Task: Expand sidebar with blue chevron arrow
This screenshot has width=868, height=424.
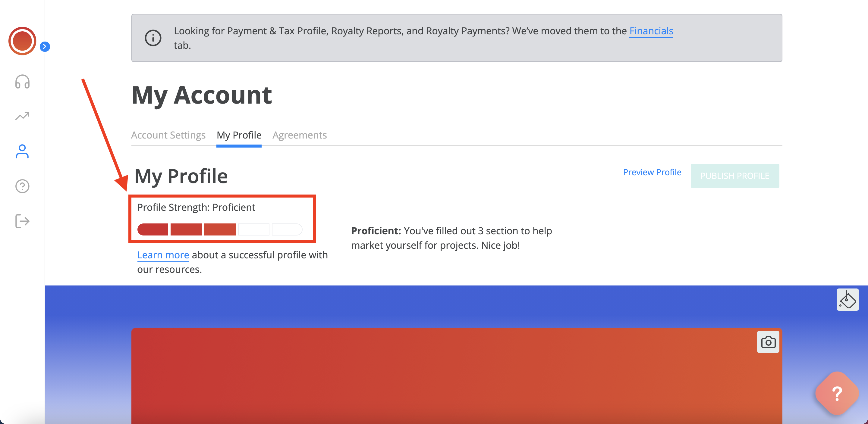Action: pyautogui.click(x=45, y=46)
